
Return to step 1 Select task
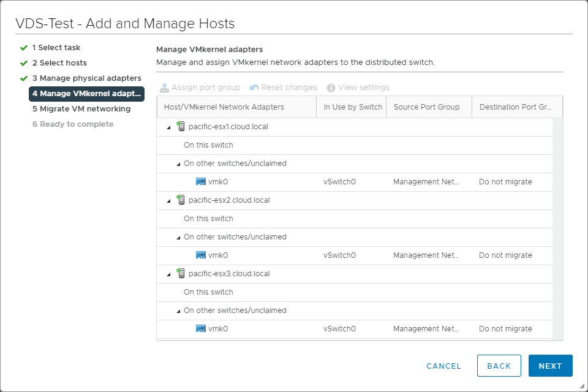[56, 48]
